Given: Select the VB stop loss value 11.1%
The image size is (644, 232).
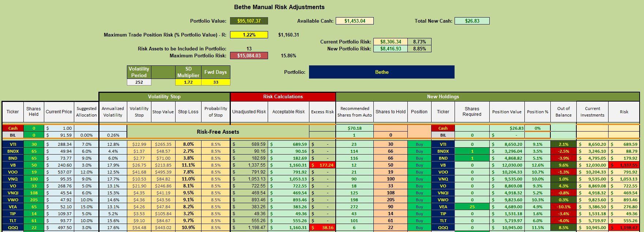Looking at the screenshot, I should 188,165.
